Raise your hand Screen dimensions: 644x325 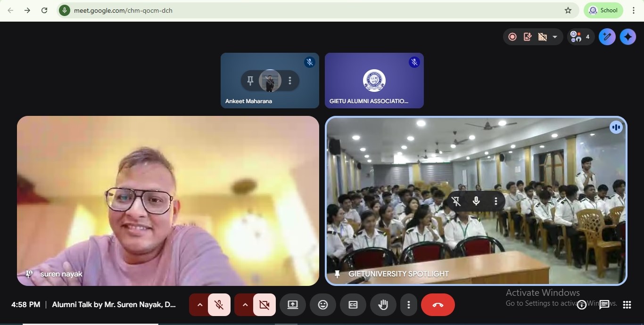point(383,305)
